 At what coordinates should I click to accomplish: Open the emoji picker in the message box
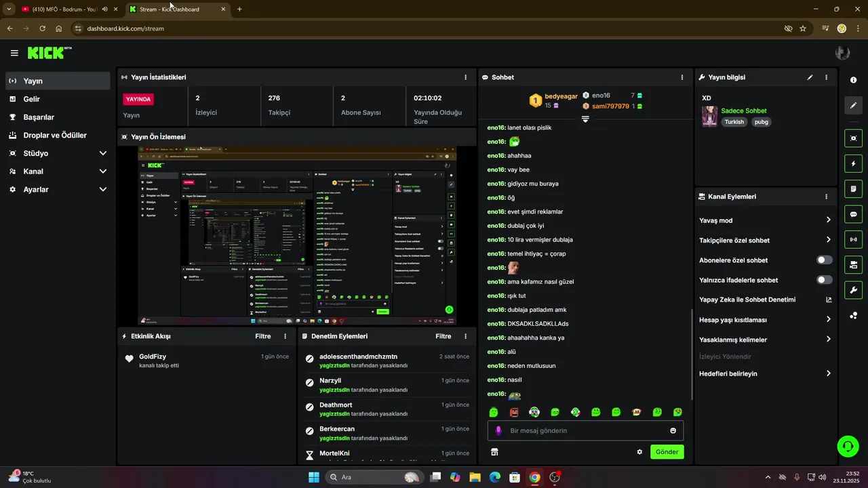pyautogui.click(x=673, y=430)
